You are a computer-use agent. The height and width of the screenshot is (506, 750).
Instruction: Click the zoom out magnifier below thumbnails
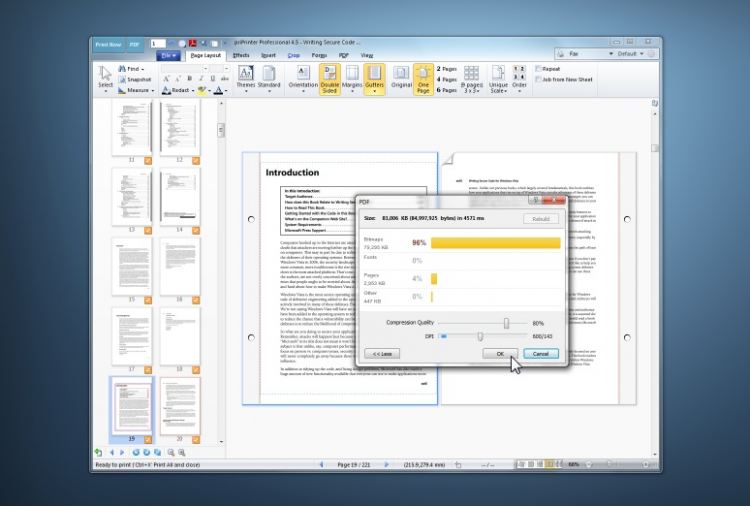(171, 452)
